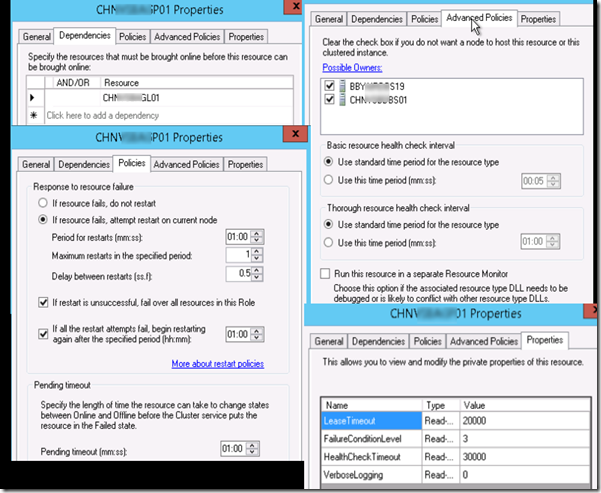601x493 pixels.
Task: Click the server icon beside the S19 owner
Action: point(342,86)
